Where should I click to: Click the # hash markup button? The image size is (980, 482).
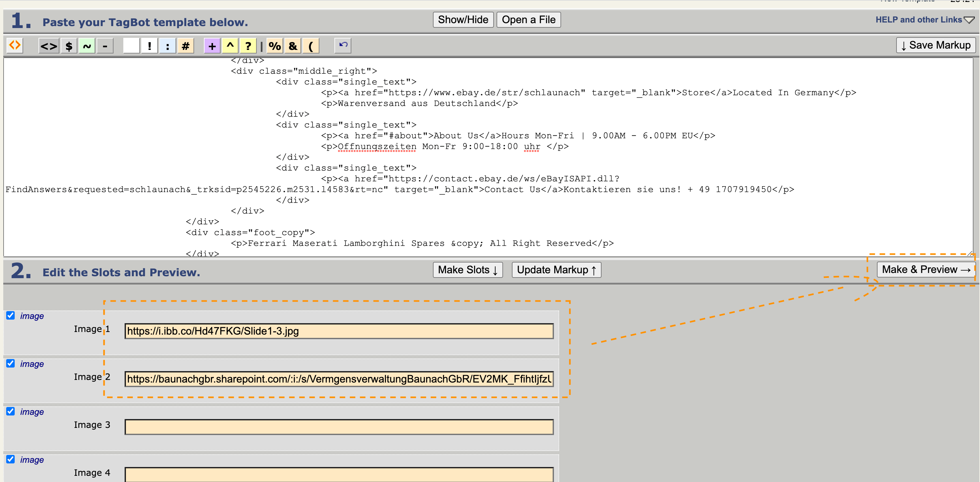(x=186, y=46)
